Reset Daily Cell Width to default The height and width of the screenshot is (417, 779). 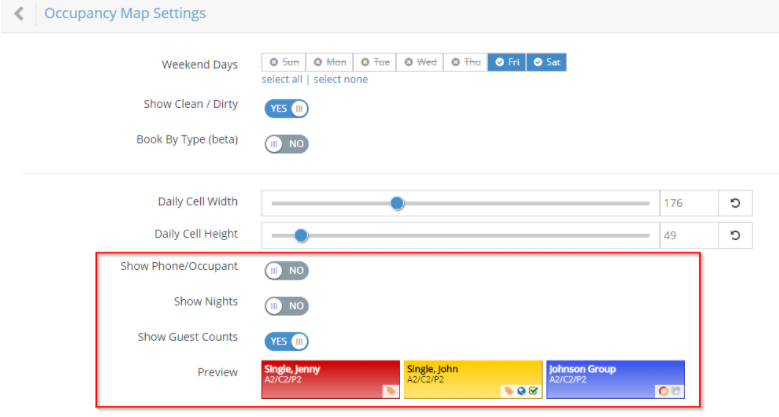click(x=735, y=204)
